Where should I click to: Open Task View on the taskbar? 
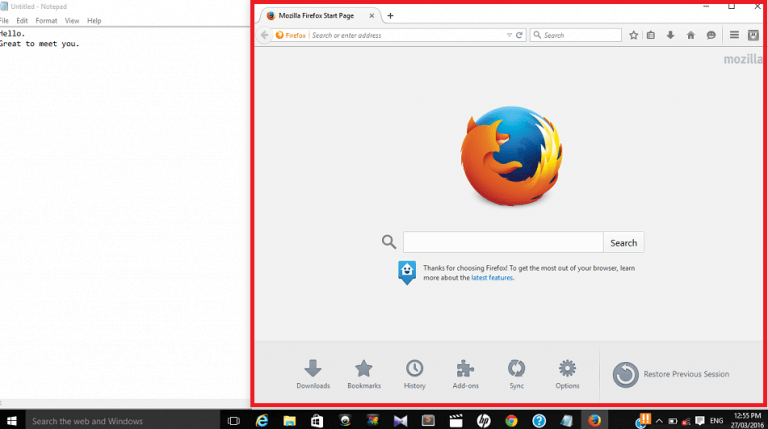pos(234,421)
